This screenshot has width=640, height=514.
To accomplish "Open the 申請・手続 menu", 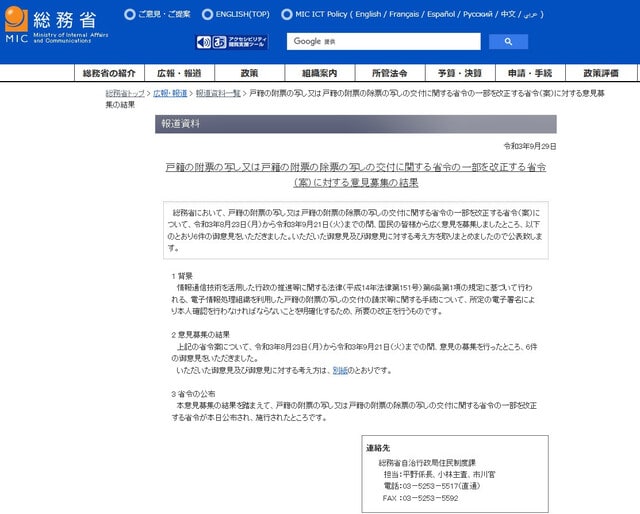I will coord(530,73).
